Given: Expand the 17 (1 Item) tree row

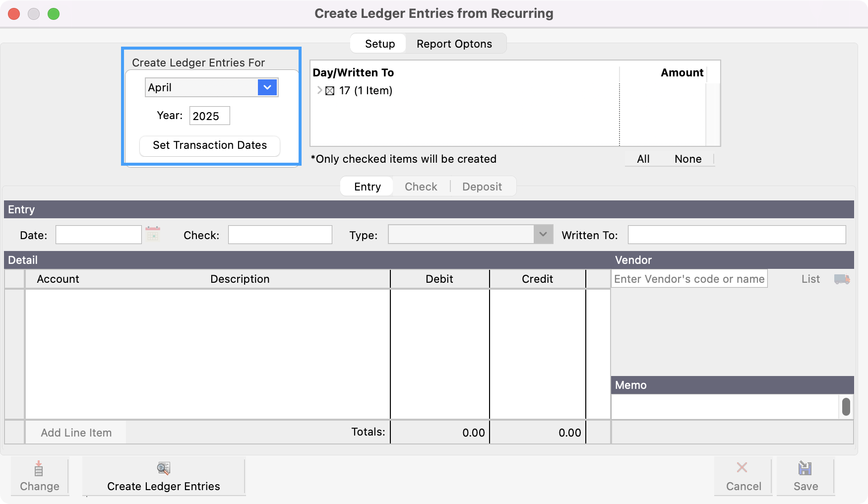Looking at the screenshot, I should coord(319,90).
